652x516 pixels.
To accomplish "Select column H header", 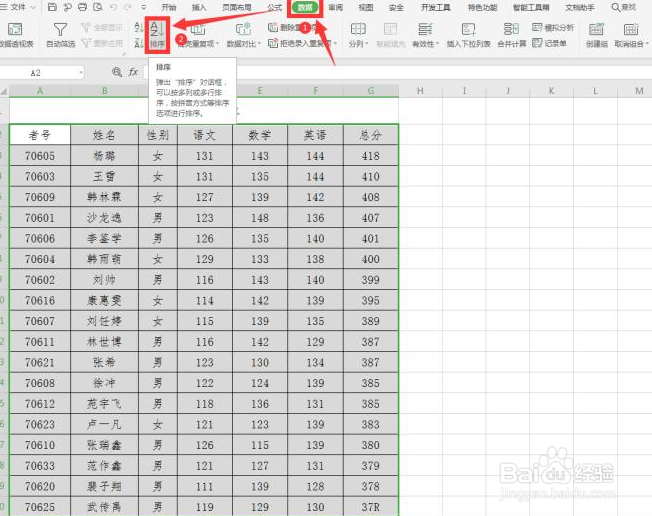I will pyautogui.click(x=420, y=91).
